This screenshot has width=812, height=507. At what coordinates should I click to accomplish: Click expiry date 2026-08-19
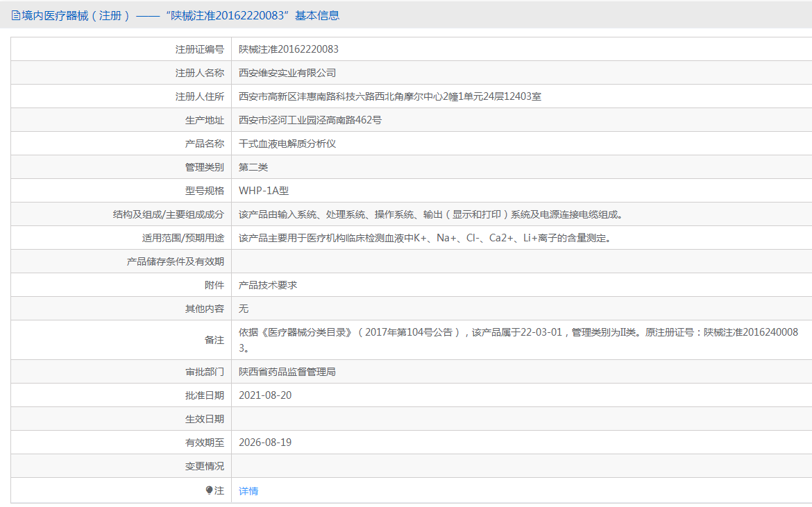[265, 442]
